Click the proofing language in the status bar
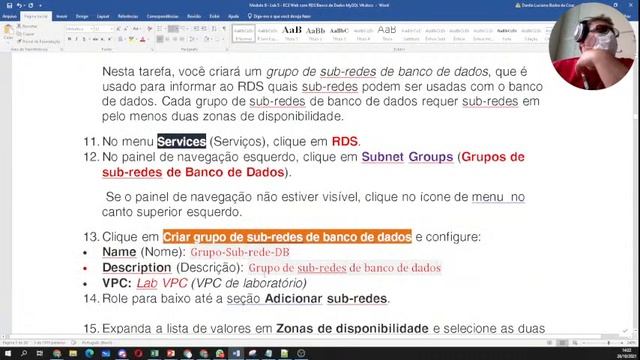640x360 pixels. coord(97,343)
